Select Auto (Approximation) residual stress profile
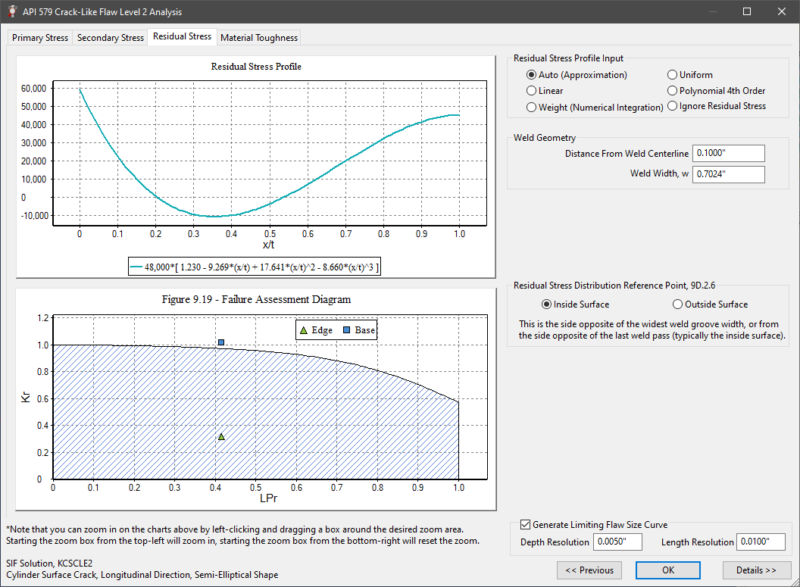 pyautogui.click(x=532, y=75)
